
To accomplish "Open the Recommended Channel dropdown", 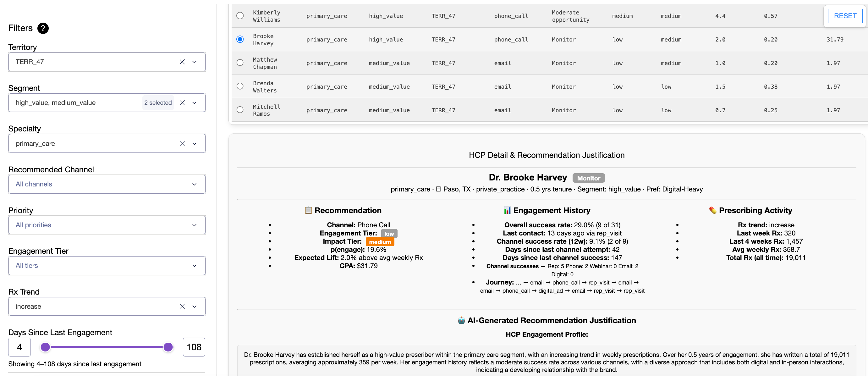I will pos(107,184).
